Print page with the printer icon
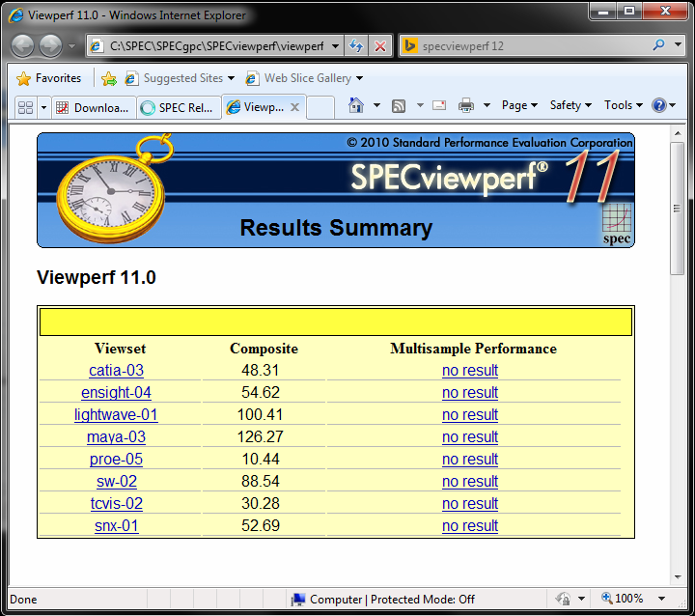The height and width of the screenshot is (616, 695). pos(466,105)
